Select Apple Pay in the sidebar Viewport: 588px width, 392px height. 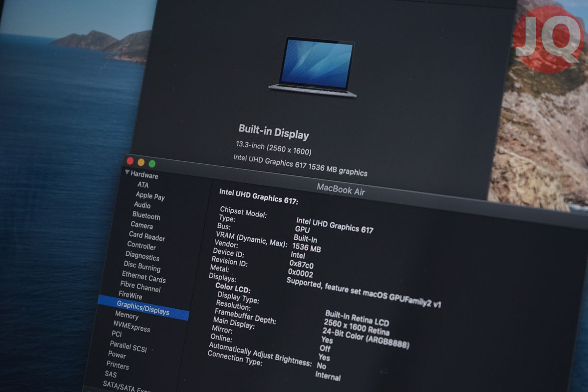tap(150, 196)
